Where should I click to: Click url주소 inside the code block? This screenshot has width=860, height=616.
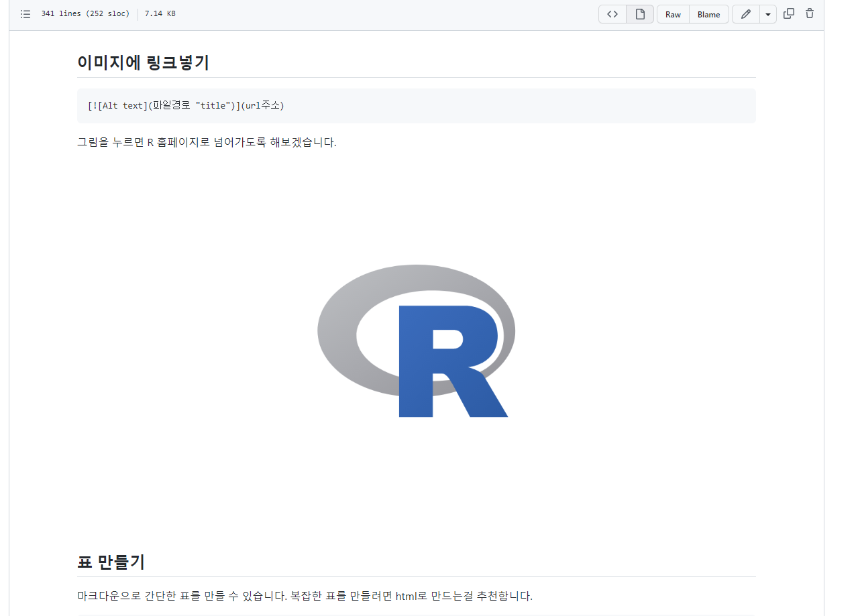[264, 105]
